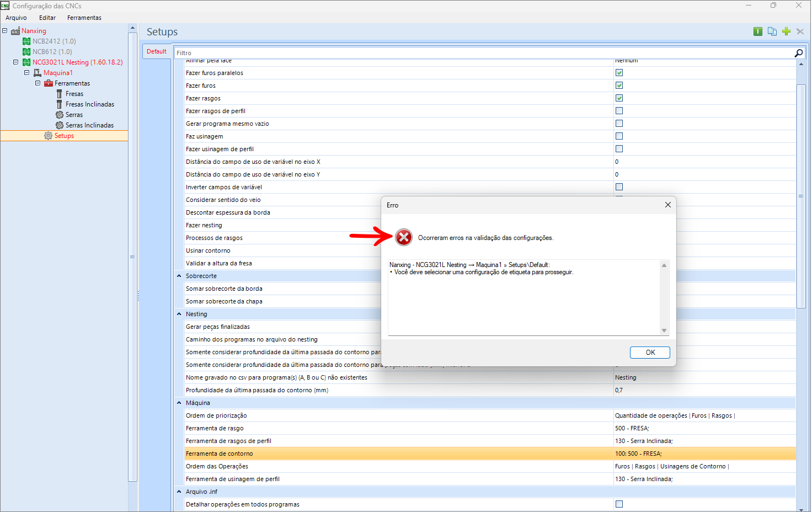The height and width of the screenshot is (512, 812).
Task: Select Setups in the tree
Action: click(x=64, y=136)
